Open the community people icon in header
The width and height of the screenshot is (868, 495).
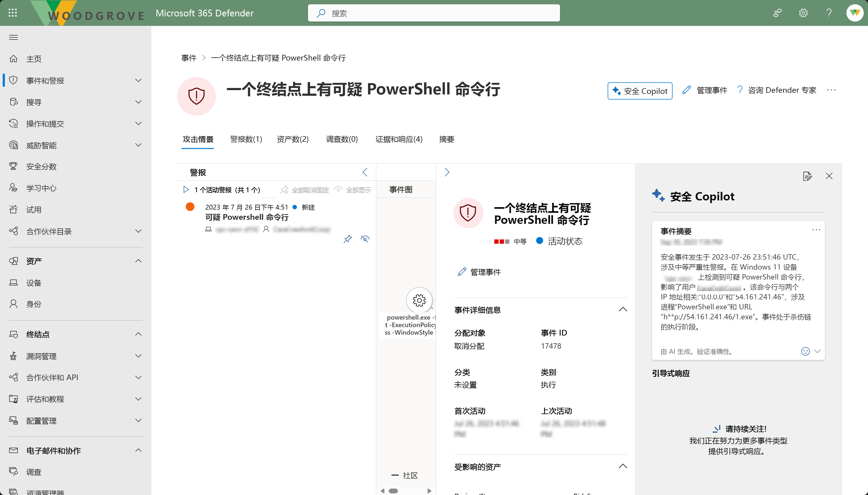[778, 13]
